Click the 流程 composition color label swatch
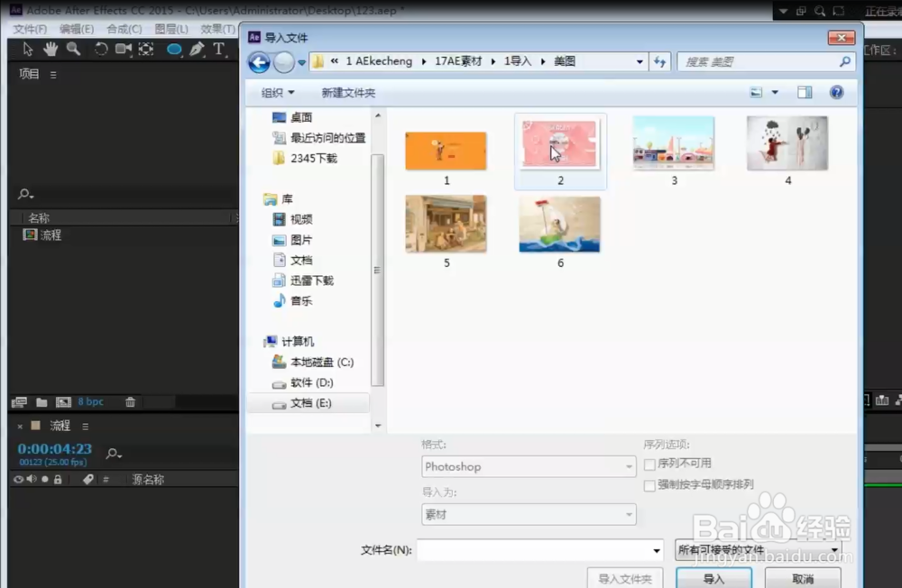Viewport: 902px width, 588px height. click(x=36, y=426)
